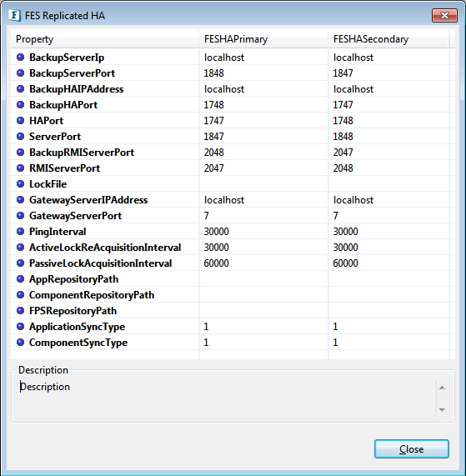This screenshot has width=466, height=476.
Task: Select the ComponentSyncType bullet icon
Action: [x=20, y=342]
